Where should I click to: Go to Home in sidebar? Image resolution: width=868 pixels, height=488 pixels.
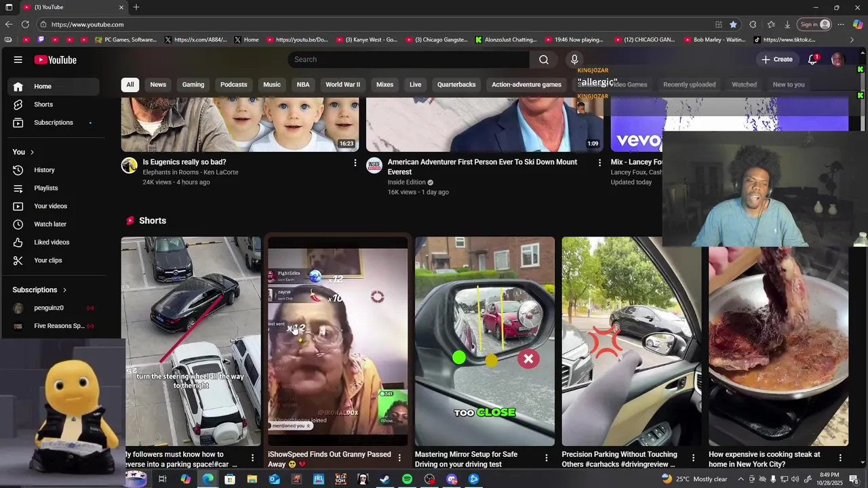point(54,86)
